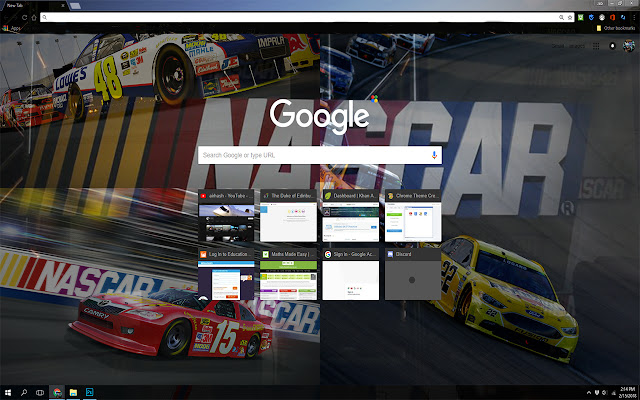The height and width of the screenshot is (400, 640).
Task: Open the Google apps grid
Action: [x=596, y=46]
